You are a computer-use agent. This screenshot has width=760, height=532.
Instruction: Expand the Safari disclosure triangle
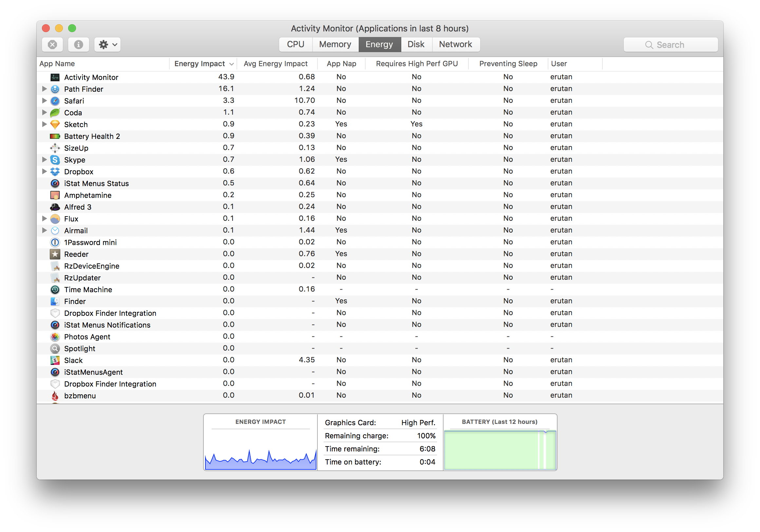[x=44, y=100]
